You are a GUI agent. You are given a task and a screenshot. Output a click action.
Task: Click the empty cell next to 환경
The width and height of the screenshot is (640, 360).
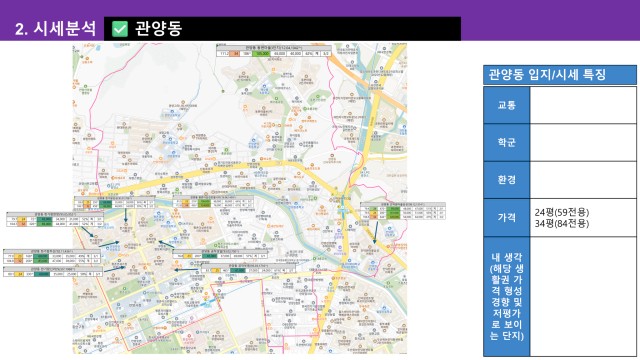coord(583,180)
